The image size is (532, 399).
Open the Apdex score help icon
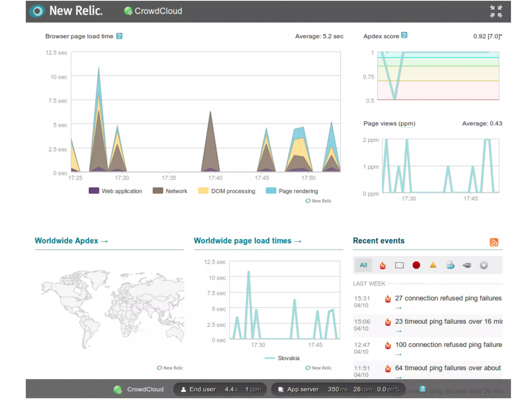[404, 35]
